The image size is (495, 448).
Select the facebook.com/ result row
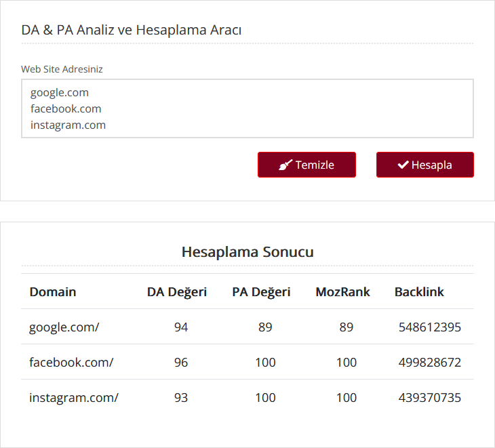point(248,362)
